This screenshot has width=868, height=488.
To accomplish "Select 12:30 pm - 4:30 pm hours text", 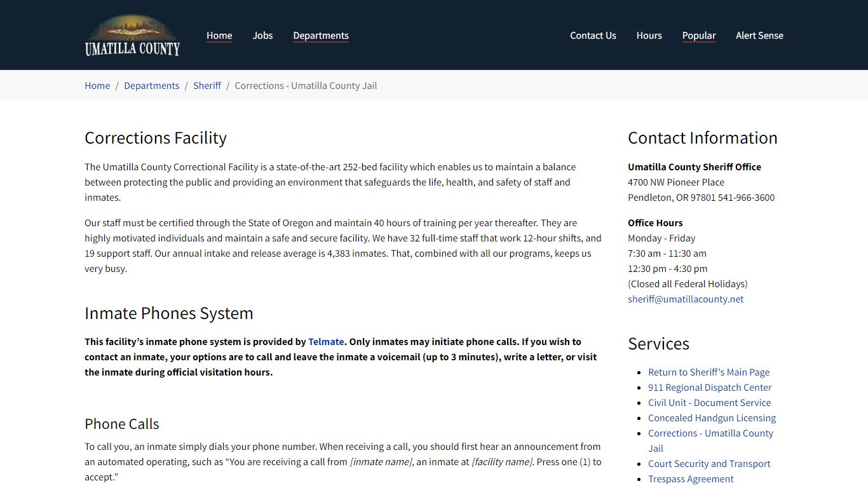I will [668, 269].
